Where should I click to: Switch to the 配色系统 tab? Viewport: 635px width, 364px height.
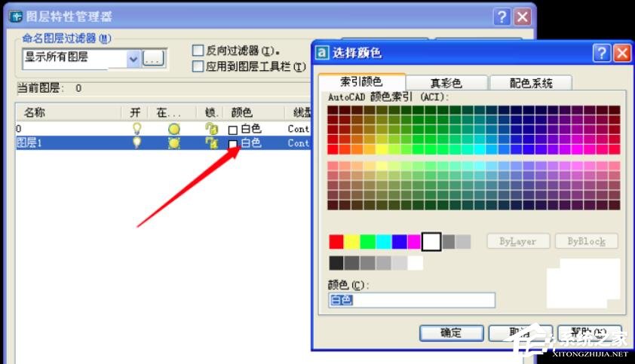(x=530, y=83)
